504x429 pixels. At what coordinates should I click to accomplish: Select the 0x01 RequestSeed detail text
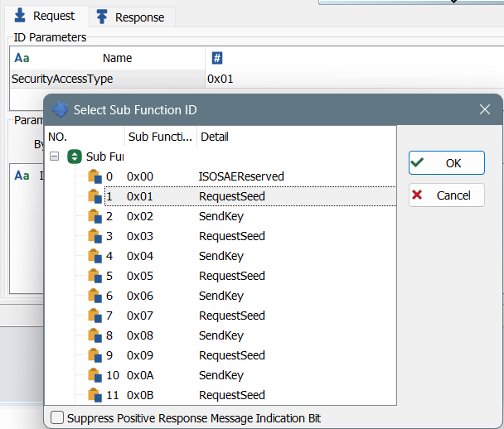pyautogui.click(x=232, y=196)
